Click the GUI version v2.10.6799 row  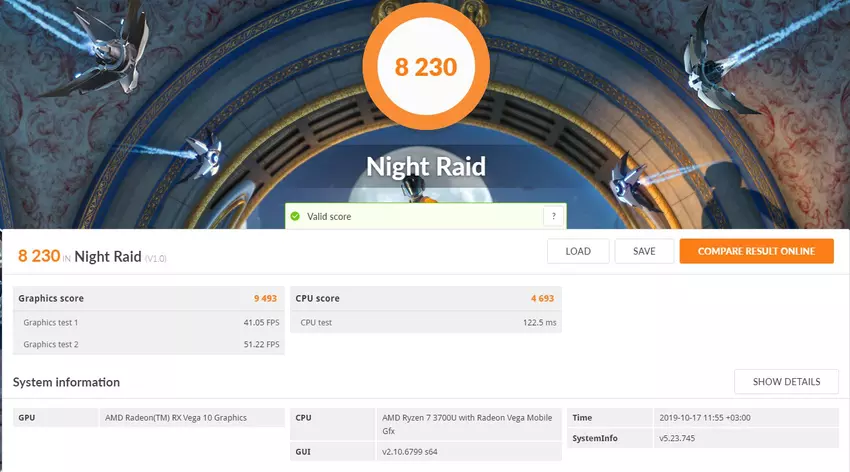[424, 452]
